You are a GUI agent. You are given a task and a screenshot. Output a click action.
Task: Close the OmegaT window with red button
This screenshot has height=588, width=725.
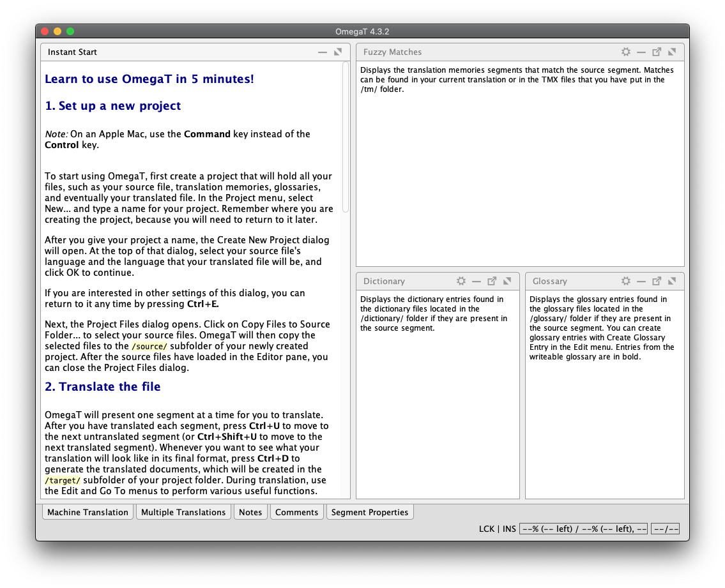click(x=45, y=31)
